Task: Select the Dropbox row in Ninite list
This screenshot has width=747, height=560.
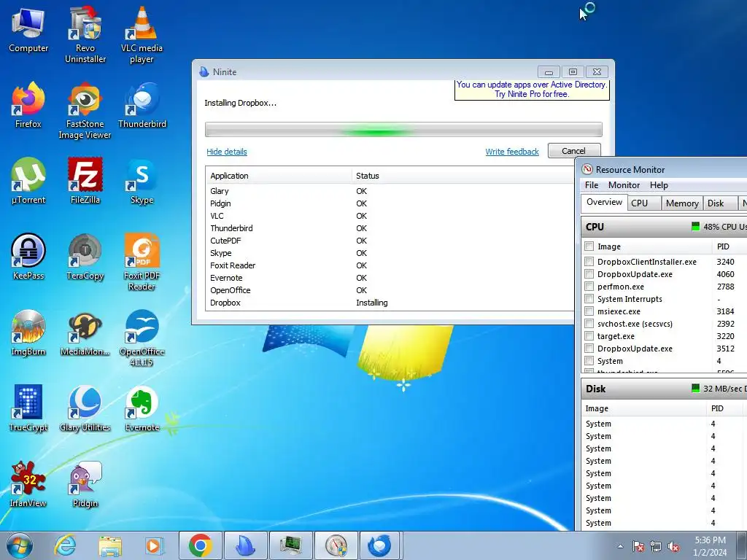Action: point(390,303)
